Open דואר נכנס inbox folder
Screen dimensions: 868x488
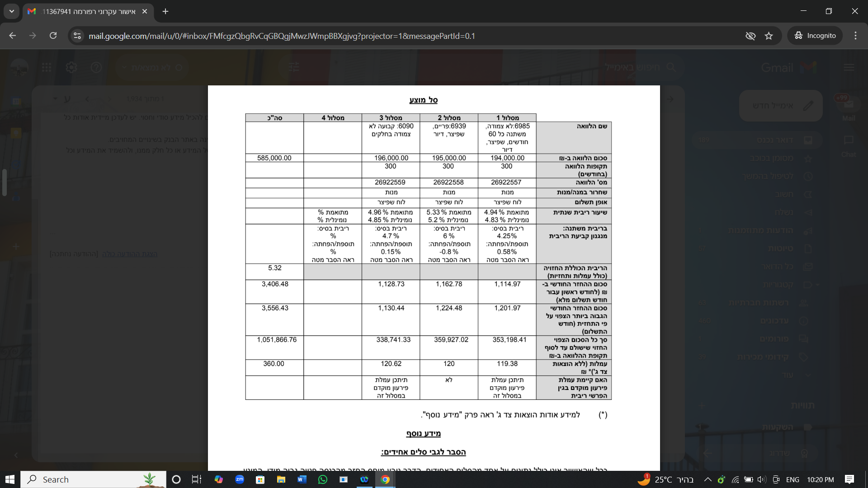(x=775, y=140)
